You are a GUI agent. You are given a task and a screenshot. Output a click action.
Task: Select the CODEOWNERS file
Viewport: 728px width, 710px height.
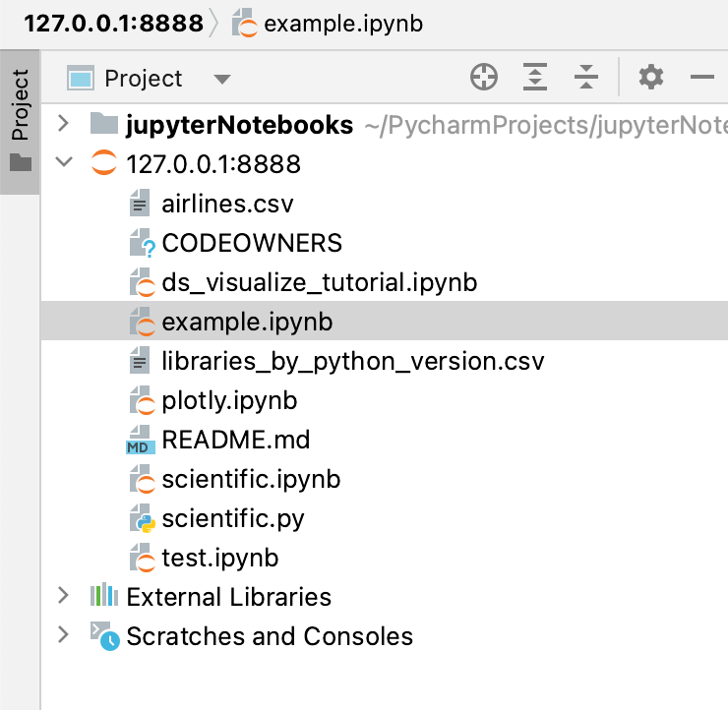(252, 243)
